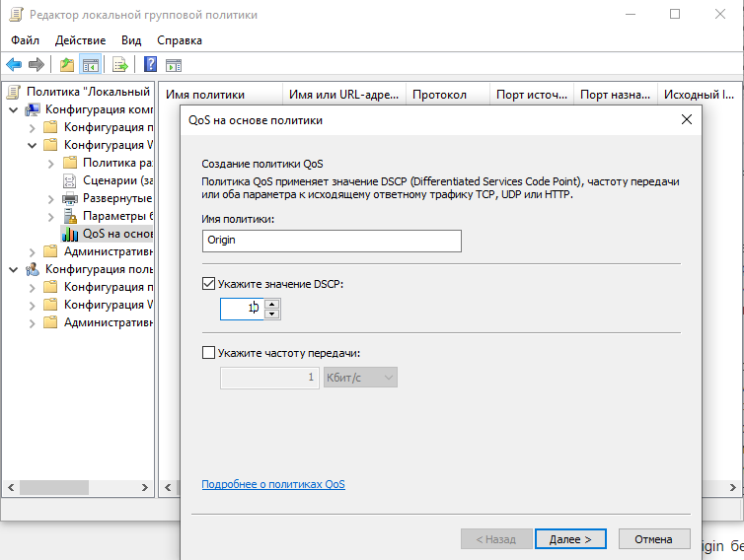Expand the Политика ра tree node
This screenshot has width=744, height=560.
click(x=50, y=164)
